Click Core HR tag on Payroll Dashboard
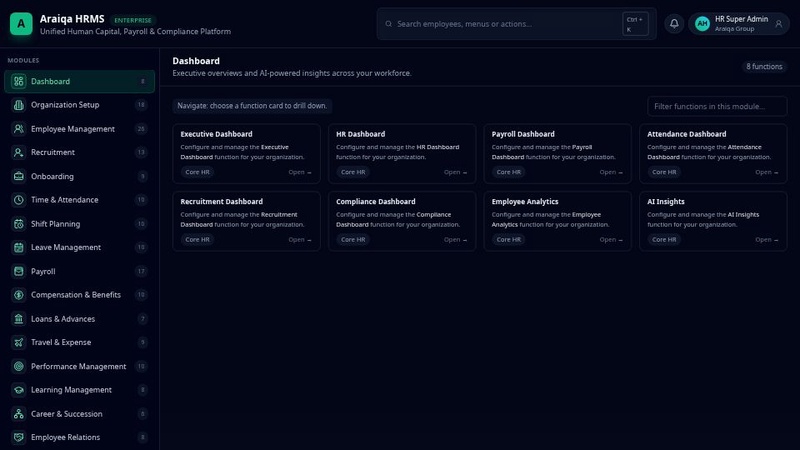 pos(509,172)
